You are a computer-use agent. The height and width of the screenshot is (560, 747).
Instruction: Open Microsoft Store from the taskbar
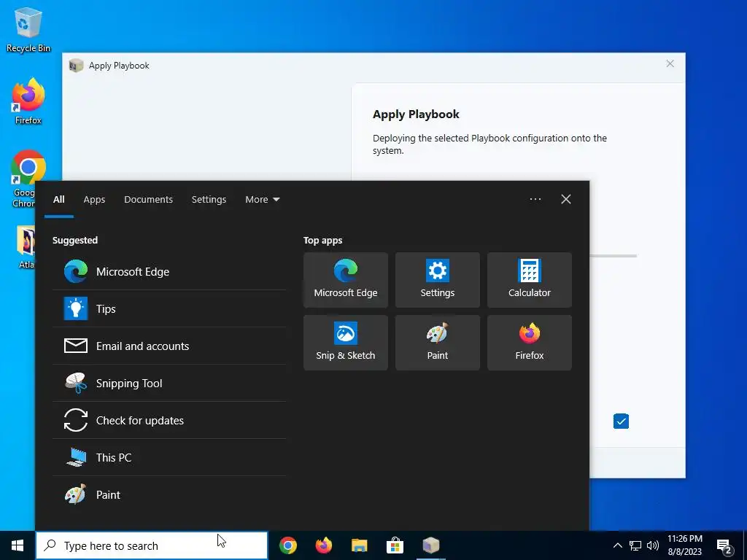[x=395, y=545]
